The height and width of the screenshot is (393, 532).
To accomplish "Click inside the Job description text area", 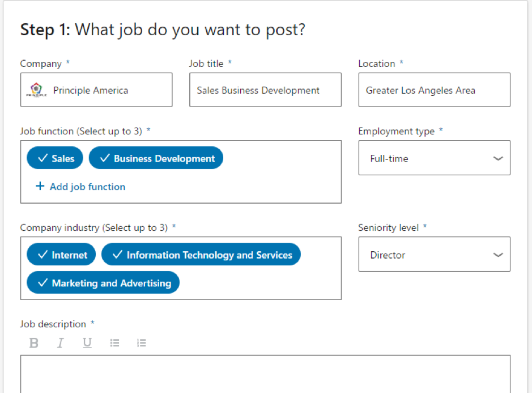I will [x=265, y=374].
